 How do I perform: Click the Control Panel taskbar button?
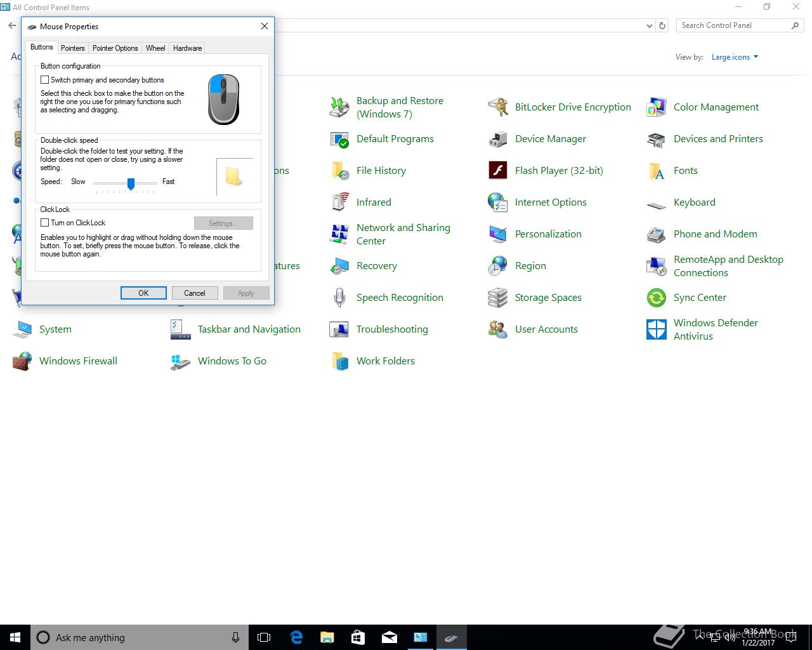[420, 637]
